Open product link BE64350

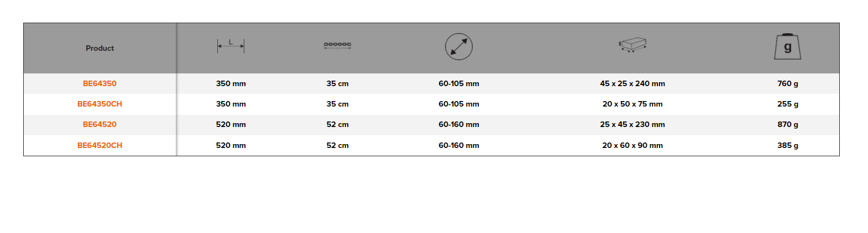pyautogui.click(x=100, y=83)
